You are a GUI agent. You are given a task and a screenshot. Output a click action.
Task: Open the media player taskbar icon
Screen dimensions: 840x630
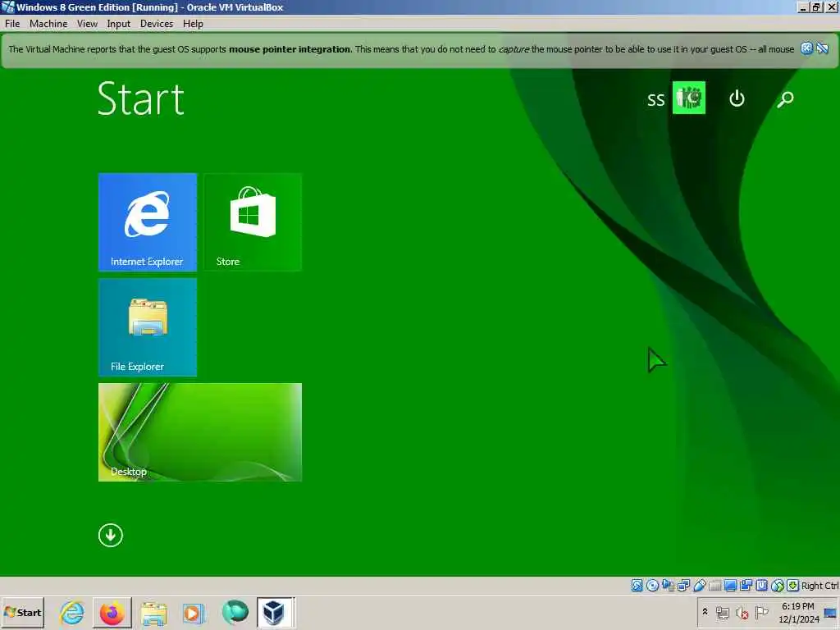(194, 612)
